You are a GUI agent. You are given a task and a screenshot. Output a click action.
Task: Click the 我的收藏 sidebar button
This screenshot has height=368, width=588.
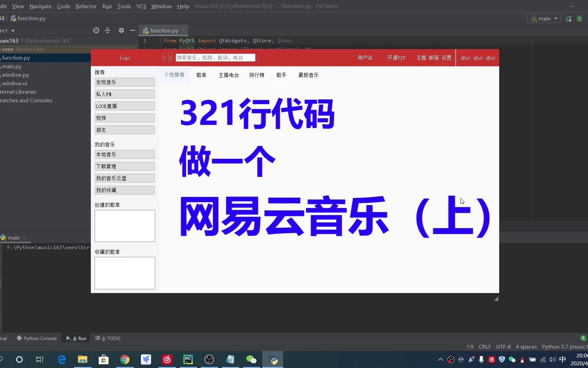click(125, 190)
